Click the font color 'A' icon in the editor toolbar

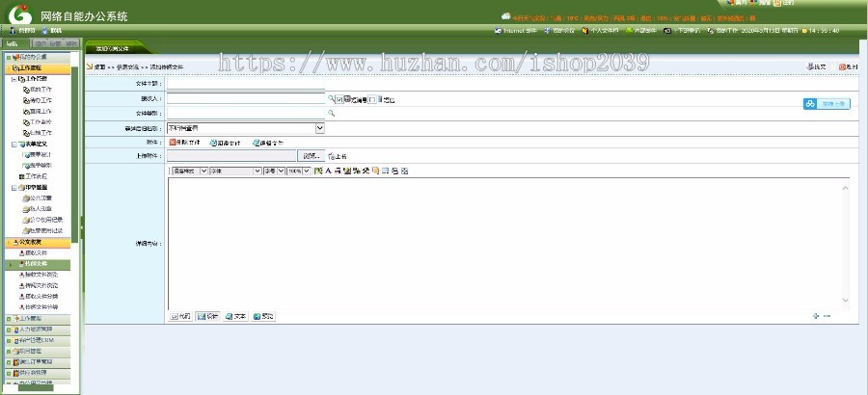point(328,171)
